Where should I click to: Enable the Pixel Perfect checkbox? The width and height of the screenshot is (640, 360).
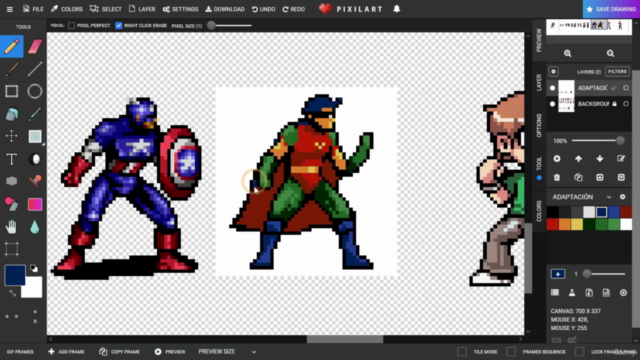coord(71,25)
